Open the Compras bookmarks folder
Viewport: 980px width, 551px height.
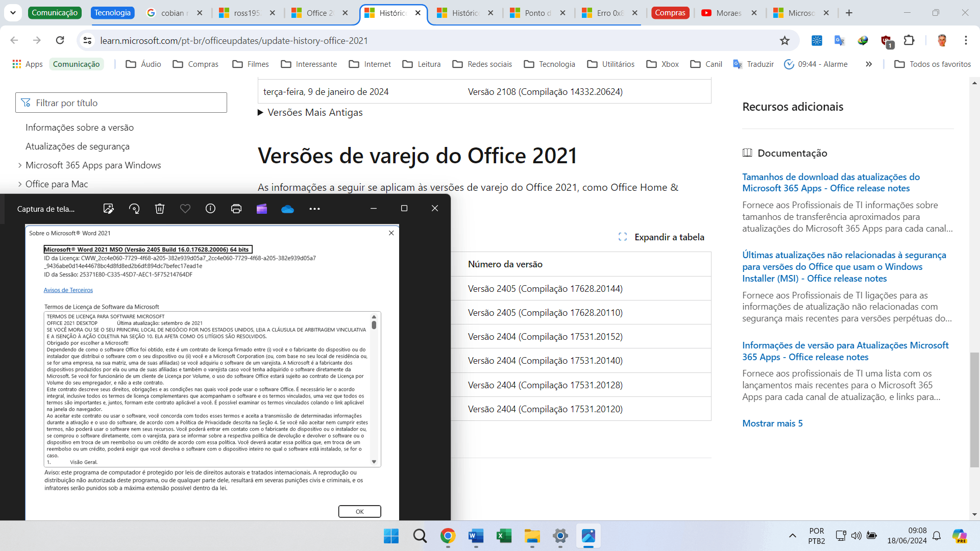[195, 64]
